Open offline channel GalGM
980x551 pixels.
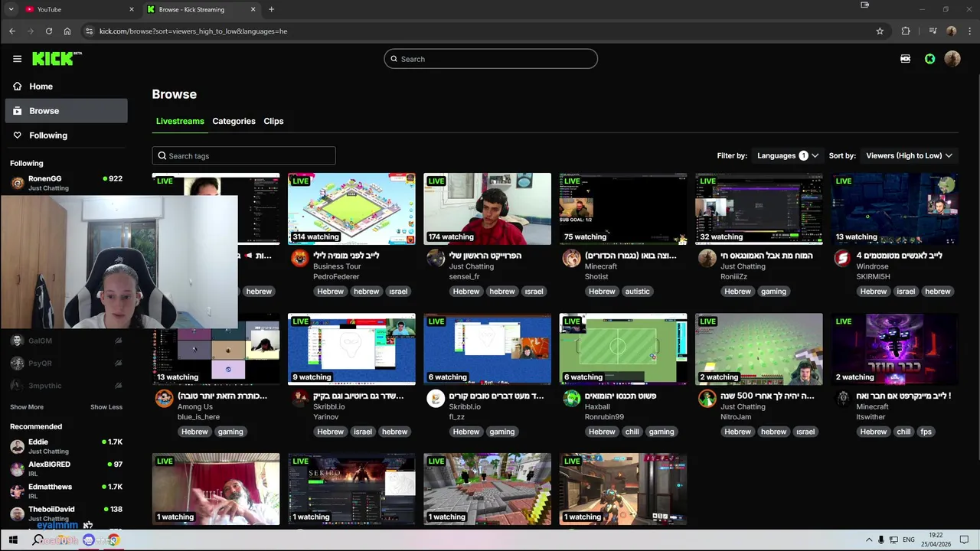pyautogui.click(x=67, y=341)
